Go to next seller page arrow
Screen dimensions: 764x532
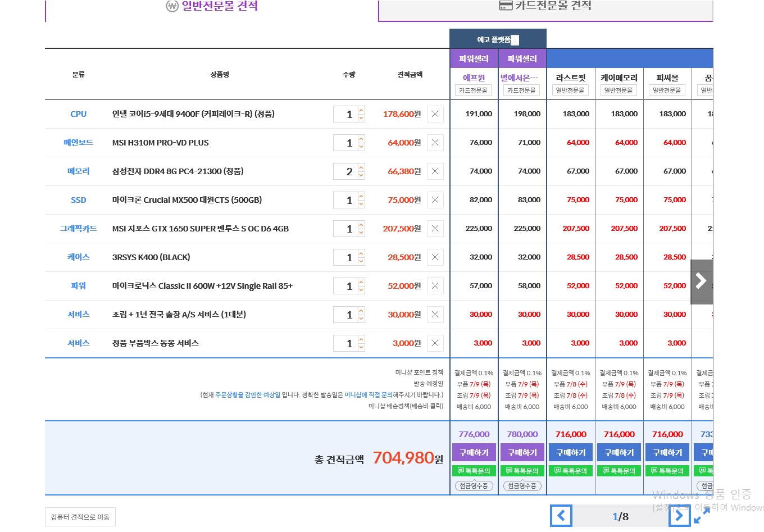[679, 516]
